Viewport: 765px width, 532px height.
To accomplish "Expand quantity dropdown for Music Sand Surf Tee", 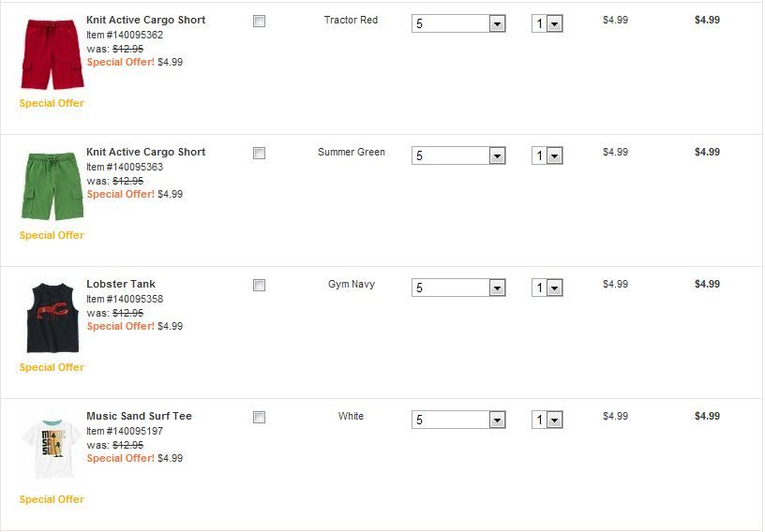I will 547,420.
